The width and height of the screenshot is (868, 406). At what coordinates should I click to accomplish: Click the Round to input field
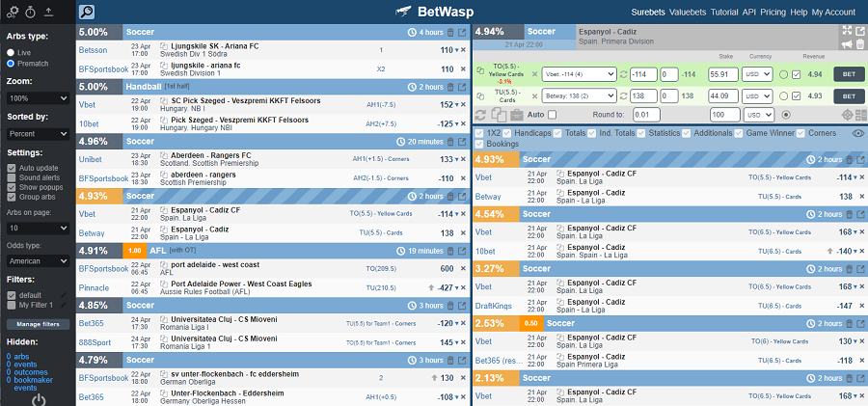[x=646, y=115]
